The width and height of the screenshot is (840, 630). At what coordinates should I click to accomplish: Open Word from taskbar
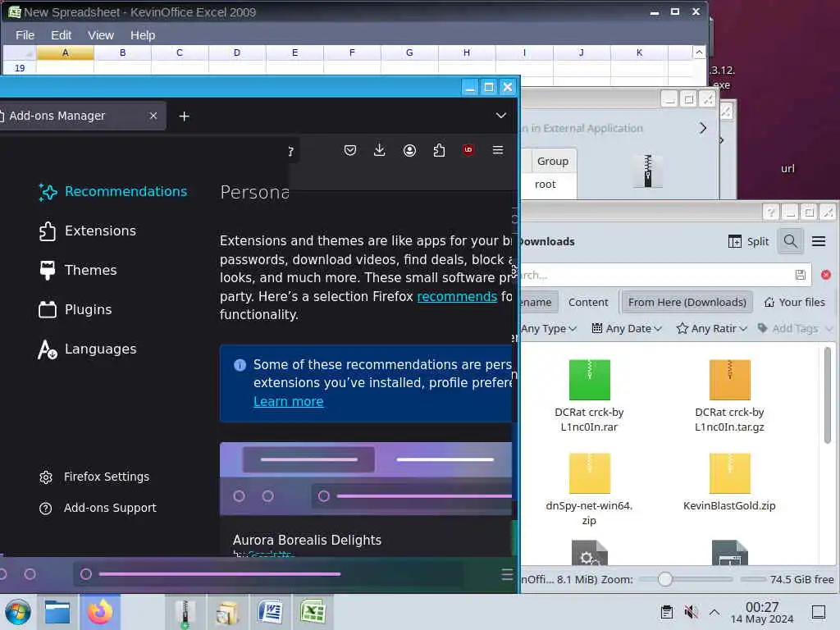[270, 612]
